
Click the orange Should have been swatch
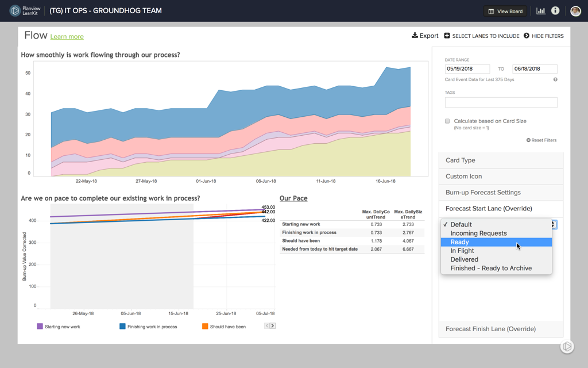205,327
